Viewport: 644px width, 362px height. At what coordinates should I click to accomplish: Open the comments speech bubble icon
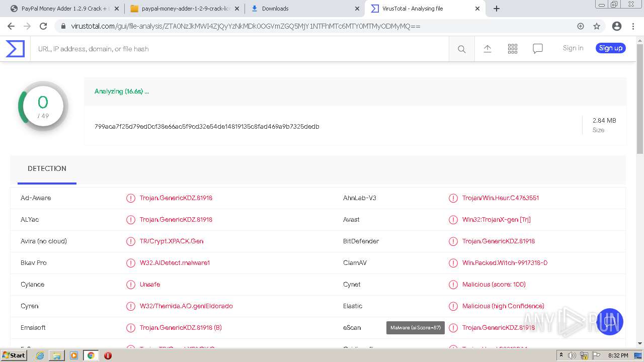(x=538, y=49)
